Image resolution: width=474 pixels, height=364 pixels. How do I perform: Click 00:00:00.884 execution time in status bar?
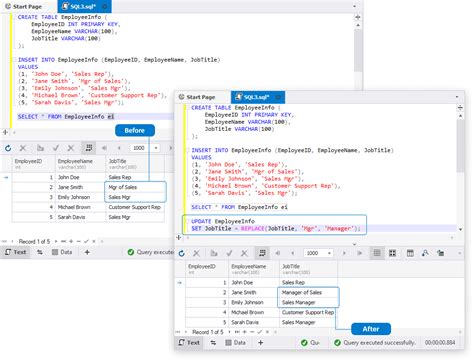click(440, 343)
